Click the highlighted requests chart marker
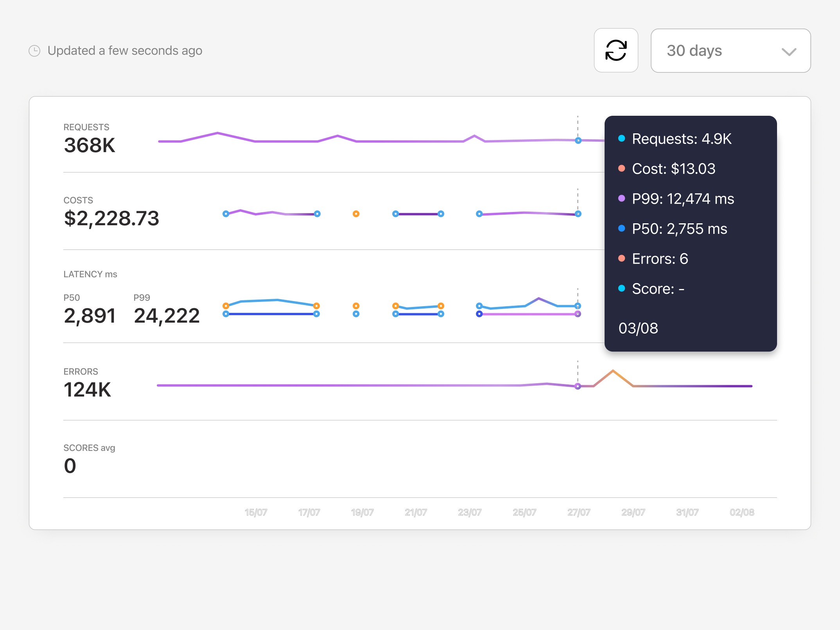840x630 pixels. click(578, 140)
